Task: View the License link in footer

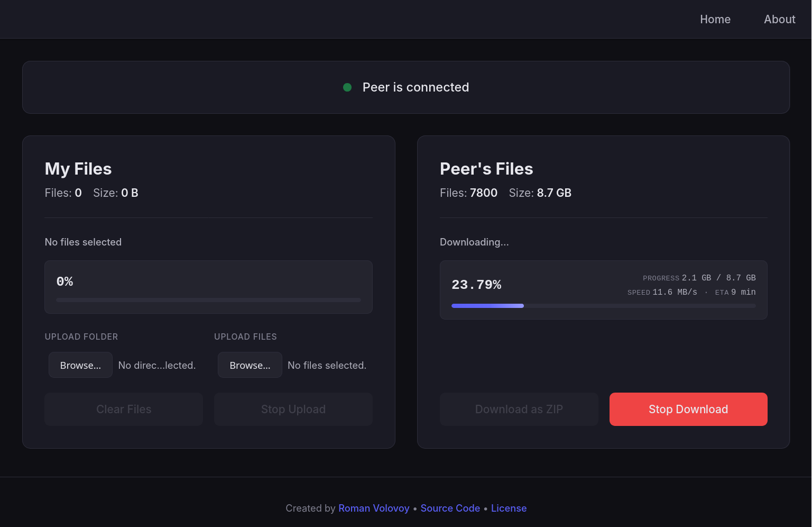Action: [x=509, y=508]
